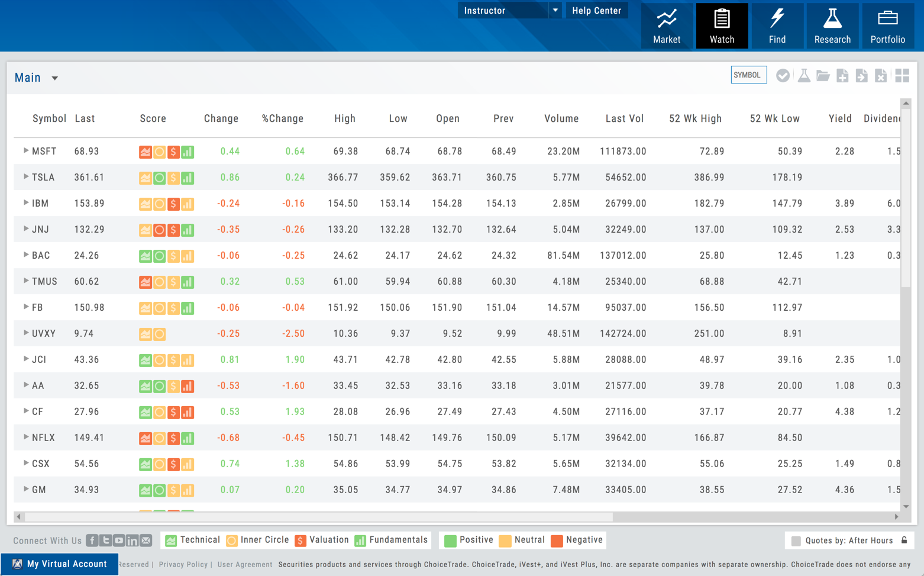Expand the NFLX row

(x=26, y=437)
